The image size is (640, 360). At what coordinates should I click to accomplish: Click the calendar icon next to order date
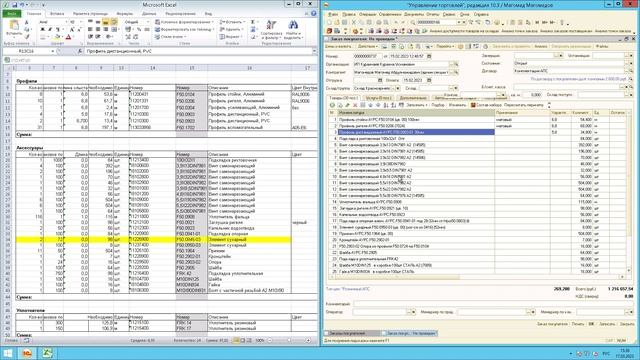(429, 56)
